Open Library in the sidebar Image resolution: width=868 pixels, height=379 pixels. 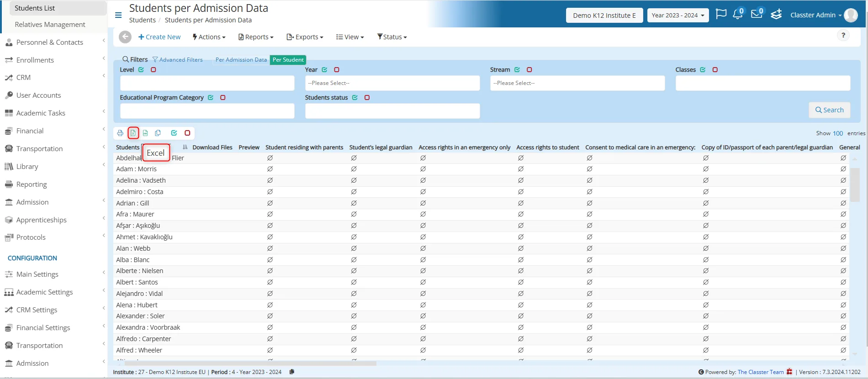(x=27, y=166)
